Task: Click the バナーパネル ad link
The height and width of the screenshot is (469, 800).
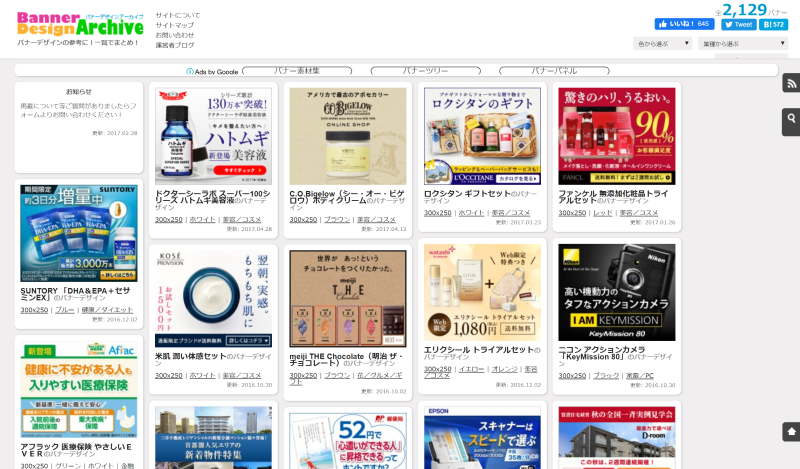Action: pyautogui.click(x=554, y=71)
